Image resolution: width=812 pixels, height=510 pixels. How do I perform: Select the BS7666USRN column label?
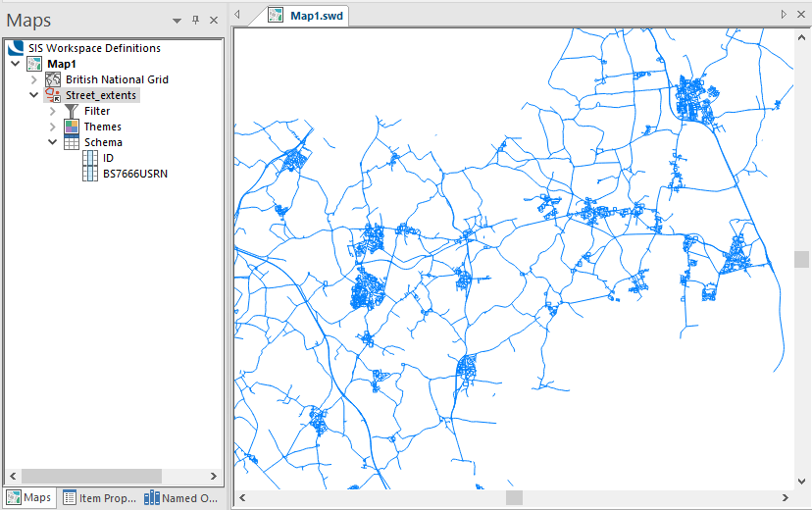[x=135, y=174]
